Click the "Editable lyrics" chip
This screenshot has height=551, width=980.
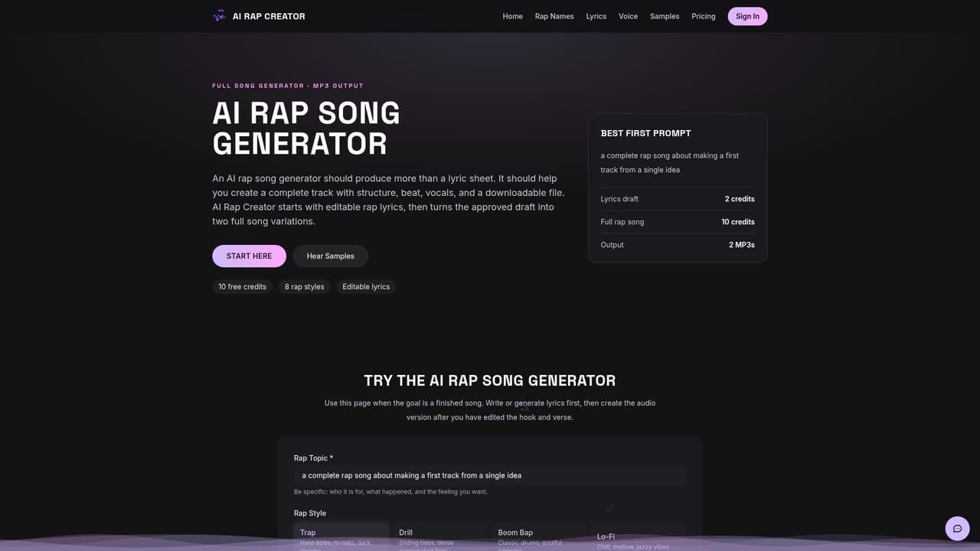(x=366, y=286)
